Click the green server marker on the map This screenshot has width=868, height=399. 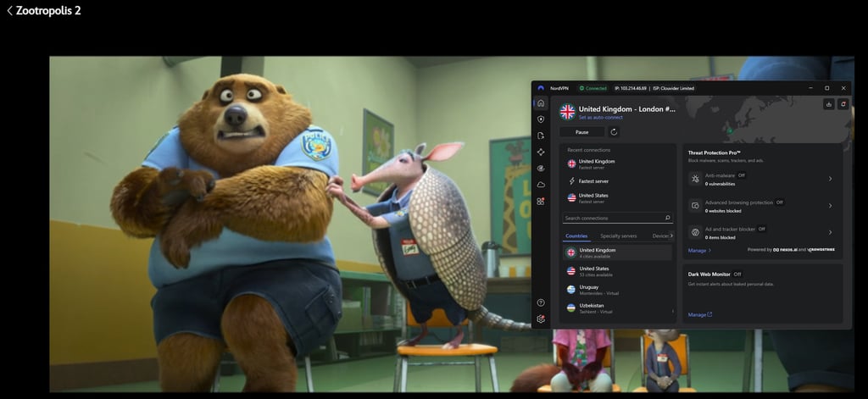pyautogui.click(x=729, y=130)
